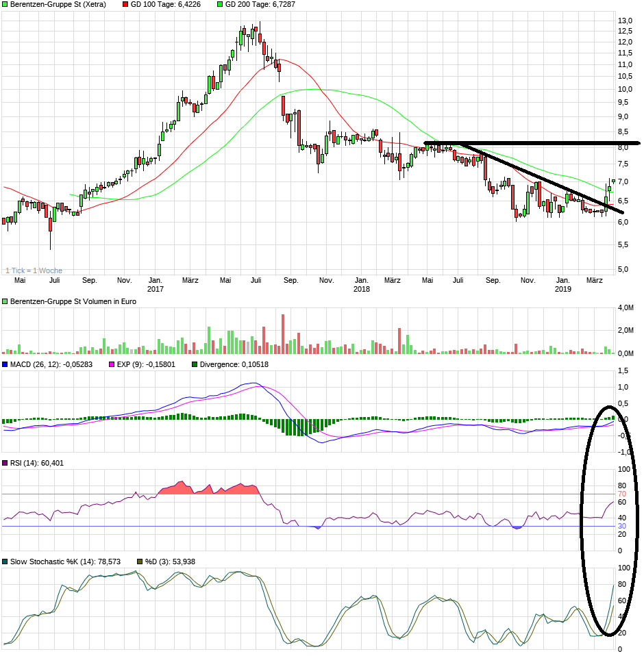Click the 10,0 price axis label
Viewport: 644px width, 656px height.
626,90
